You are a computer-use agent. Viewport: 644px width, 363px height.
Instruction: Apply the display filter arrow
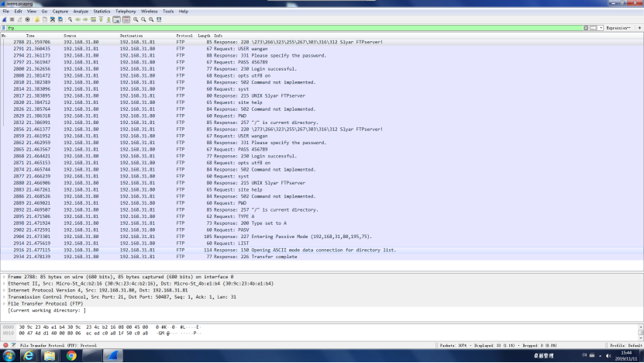tap(594, 28)
